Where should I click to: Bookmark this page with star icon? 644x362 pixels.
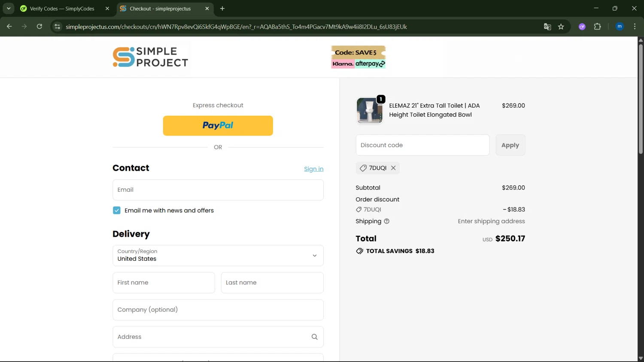[561, 27]
